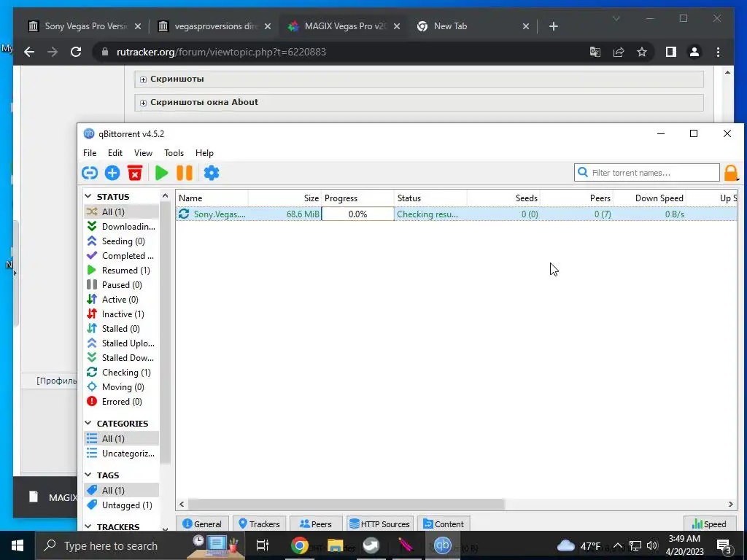Switch to the HTTP Sources tab
Viewport: 747px width, 560px height.
point(379,524)
